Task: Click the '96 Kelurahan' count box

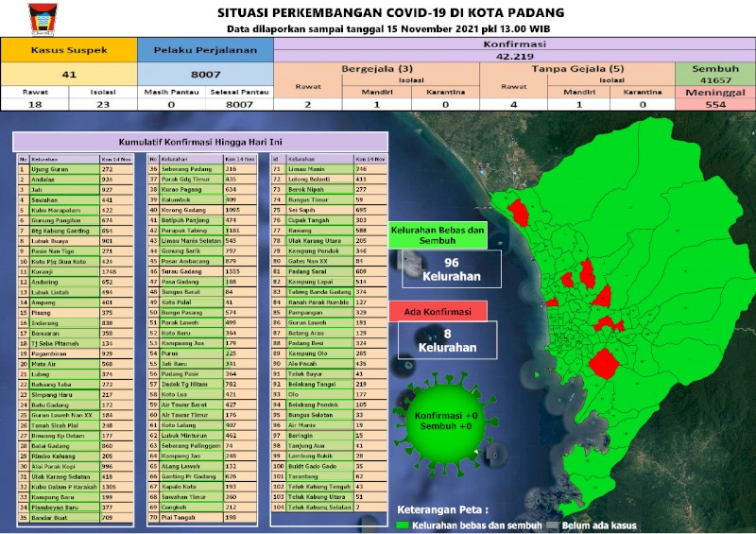Action: click(452, 269)
